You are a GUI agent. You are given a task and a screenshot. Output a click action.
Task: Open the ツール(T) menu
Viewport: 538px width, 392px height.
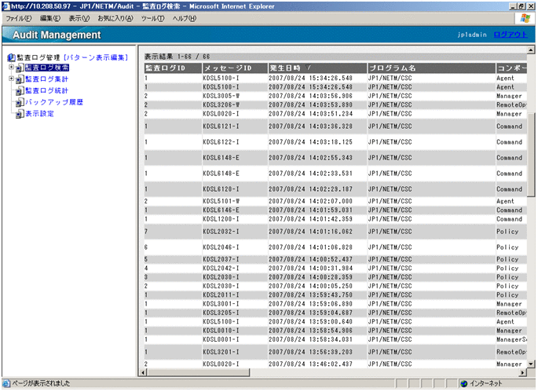click(x=152, y=17)
